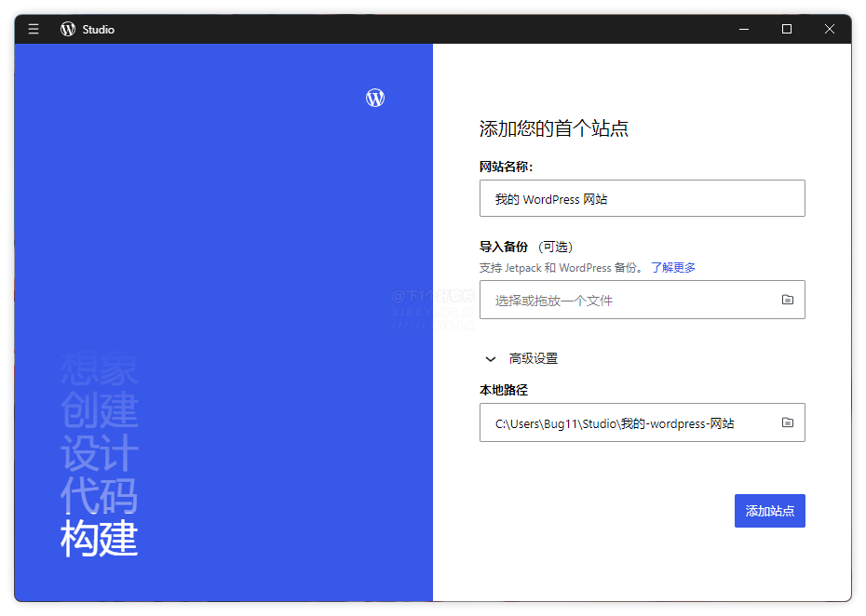Click the 代码 word on blue panel

[x=99, y=496]
